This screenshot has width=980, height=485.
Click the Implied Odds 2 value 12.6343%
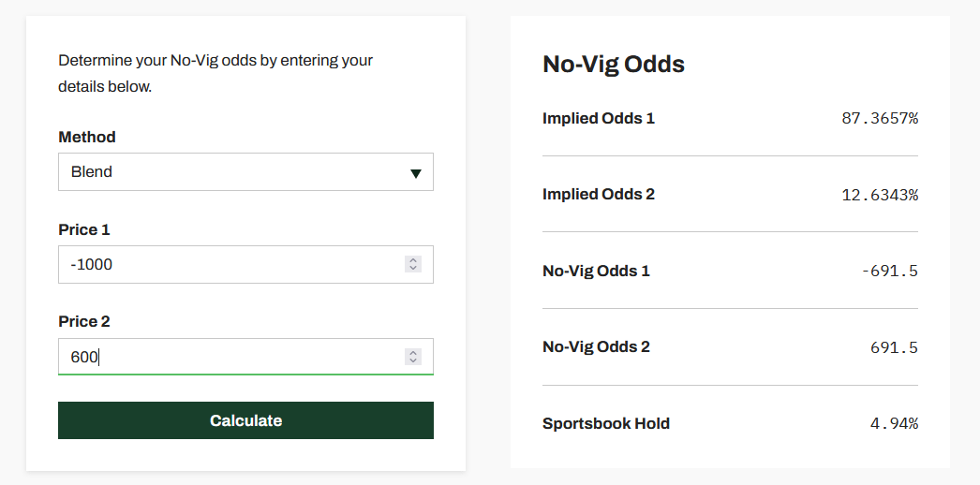coord(880,195)
